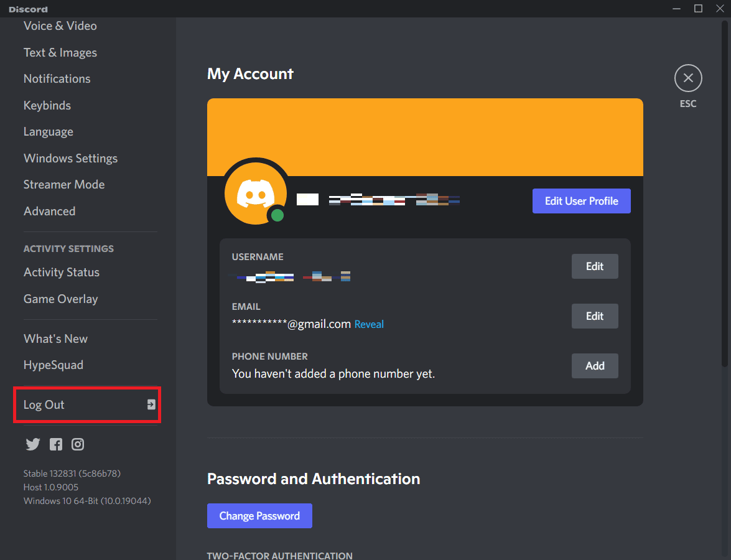731x560 pixels.
Task: Minimize the Discord window
Action: (676, 8)
